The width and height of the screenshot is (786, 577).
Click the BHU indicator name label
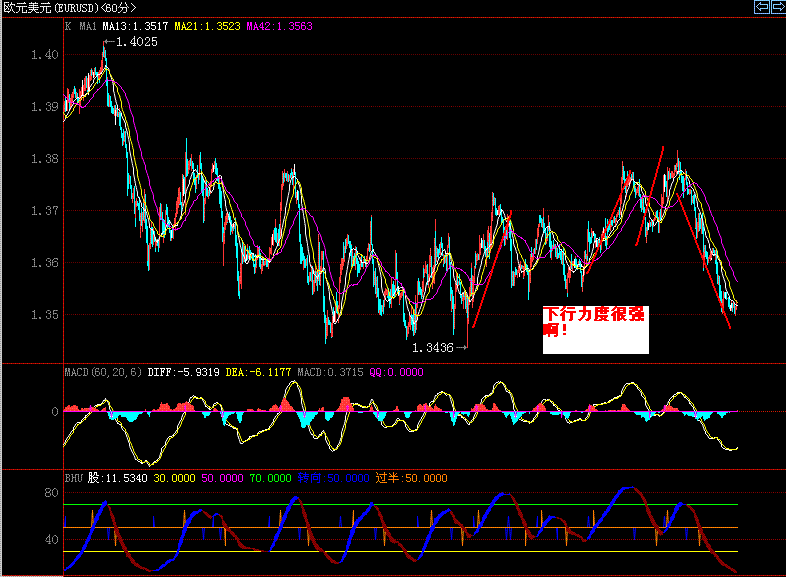(73, 478)
